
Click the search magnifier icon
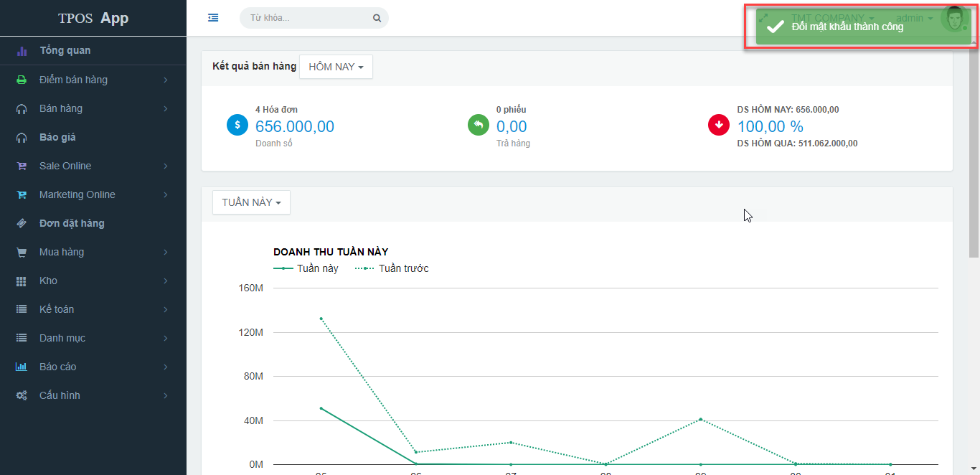tap(377, 18)
